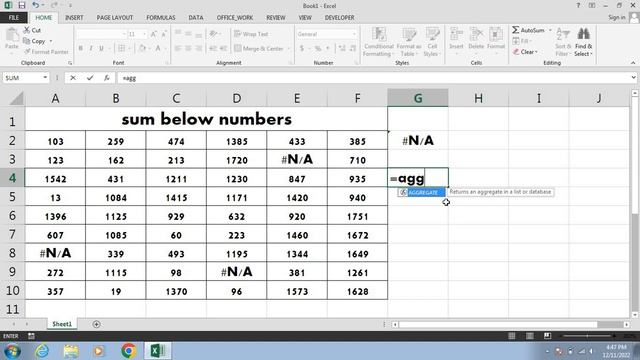Open the FILE tab
Viewport: 640px width, 360px height.
pos(13,18)
